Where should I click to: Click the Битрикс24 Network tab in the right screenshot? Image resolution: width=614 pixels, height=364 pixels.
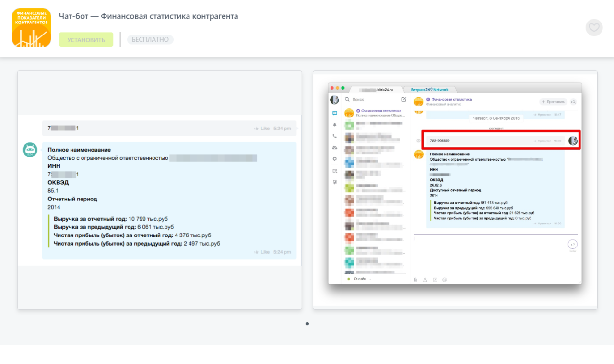point(430,90)
